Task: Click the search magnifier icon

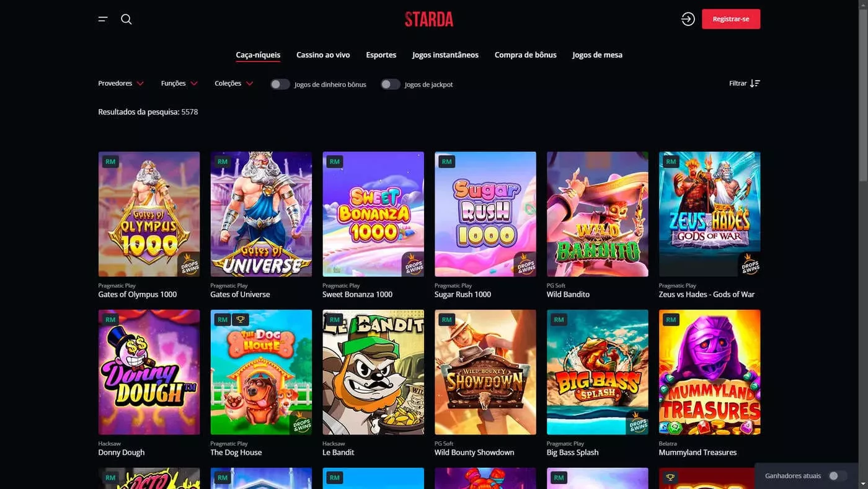Action: pyautogui.click(x=126, y=19)
